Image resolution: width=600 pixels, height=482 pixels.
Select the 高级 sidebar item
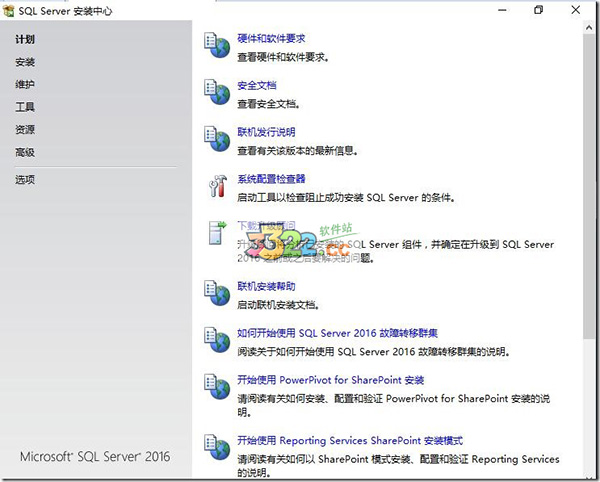pyautogui.click(x=25, y=152)
